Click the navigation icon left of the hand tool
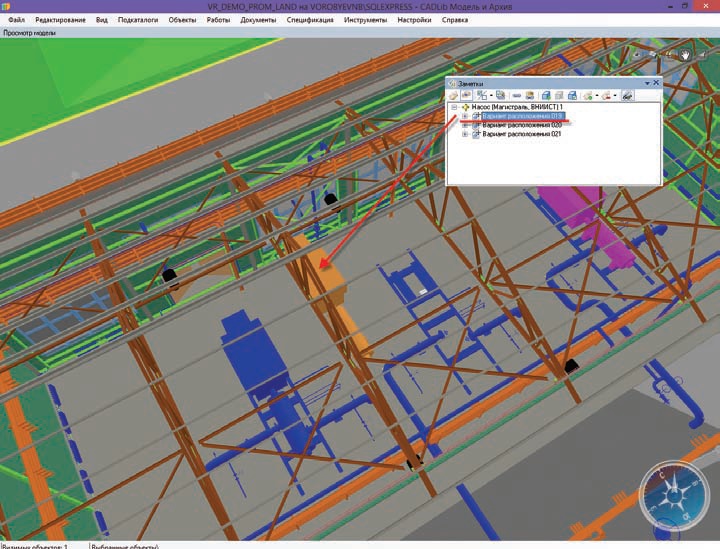This screenshot has height=549, width=720. coord(668,54)
